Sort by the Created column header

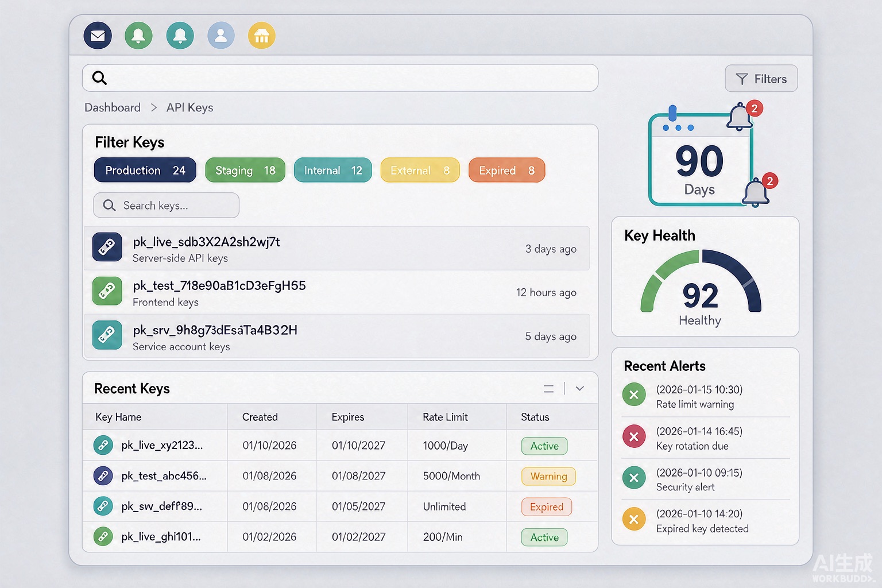260,417
